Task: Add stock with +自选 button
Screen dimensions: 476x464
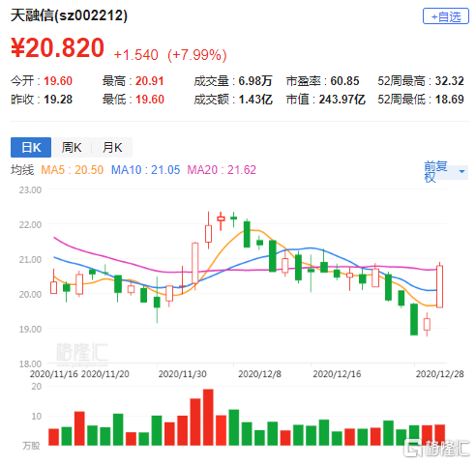Action: tap(446, 16)
